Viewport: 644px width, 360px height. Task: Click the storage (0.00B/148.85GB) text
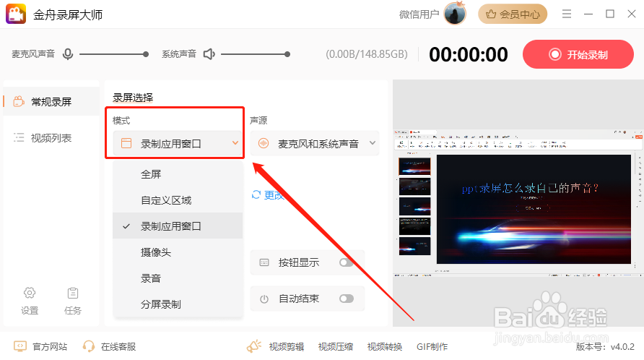tap(367, 54)
